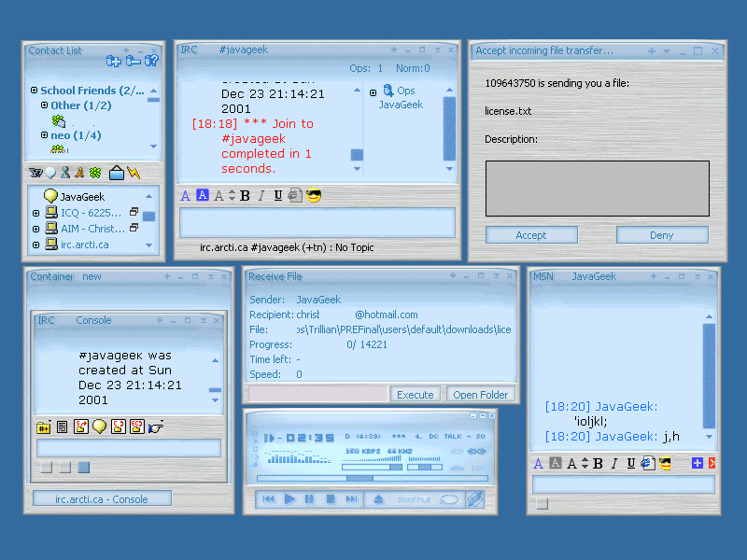Viewport: 747px width, 560px height.
Task: Click Open Folder in Receive File window
Action: (x=480, y=394)
